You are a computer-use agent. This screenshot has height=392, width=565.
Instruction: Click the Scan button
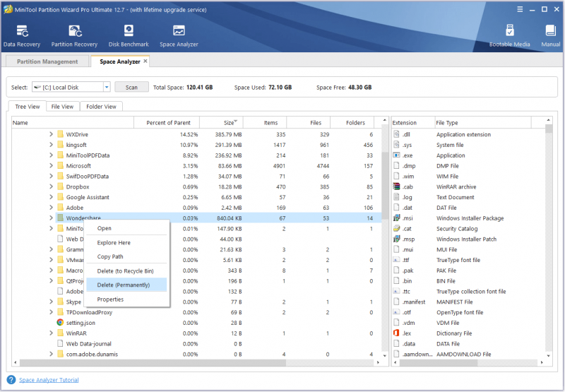(x=131, y=87)
